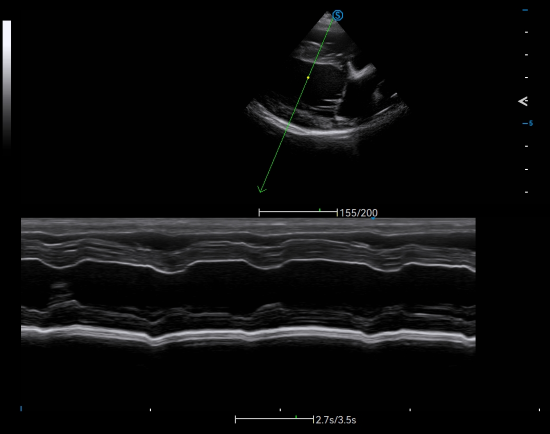Click the blue S probe orientation marker
The image size is (550, 434).
(x=338, y=15)
